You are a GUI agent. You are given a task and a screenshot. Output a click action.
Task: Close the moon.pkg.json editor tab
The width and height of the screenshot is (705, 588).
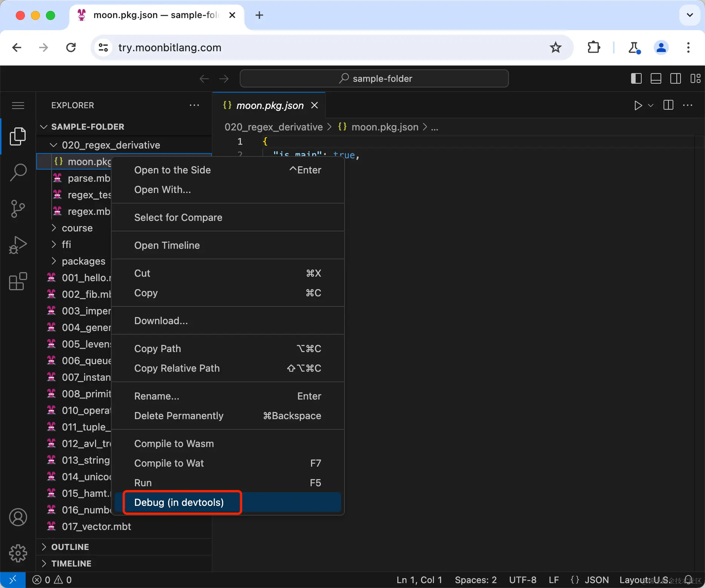(314, 105)
